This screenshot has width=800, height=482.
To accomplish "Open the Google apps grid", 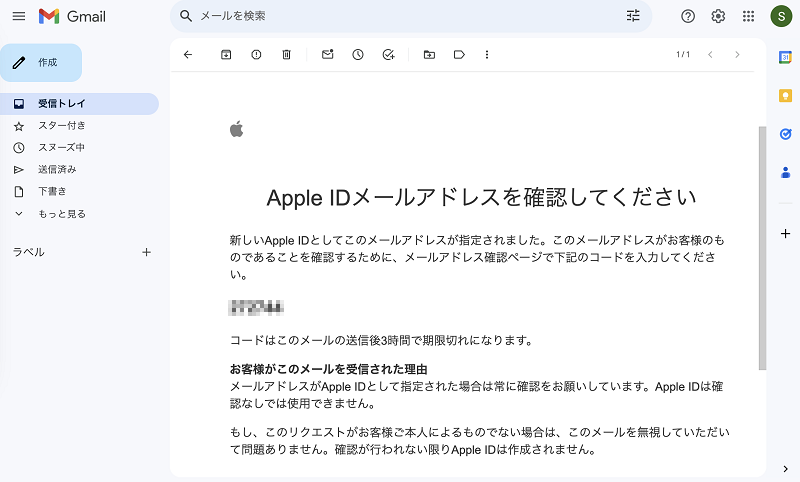I will click(748, 16).
